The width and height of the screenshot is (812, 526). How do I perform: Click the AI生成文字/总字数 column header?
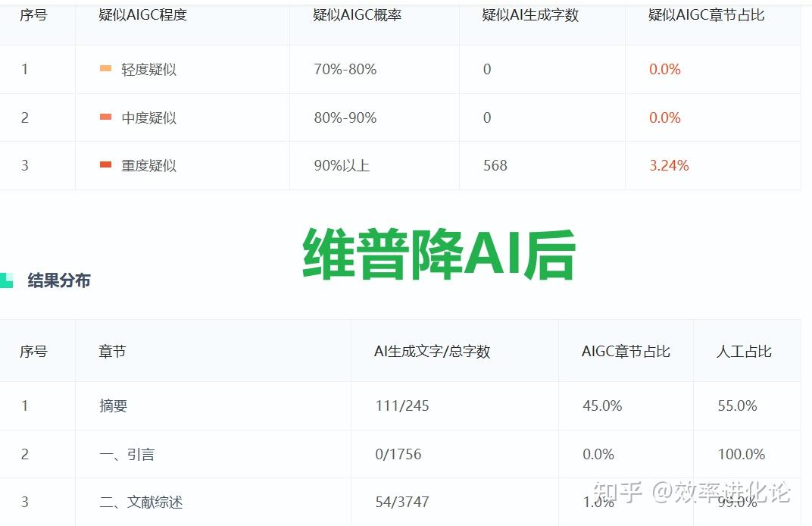432,352
